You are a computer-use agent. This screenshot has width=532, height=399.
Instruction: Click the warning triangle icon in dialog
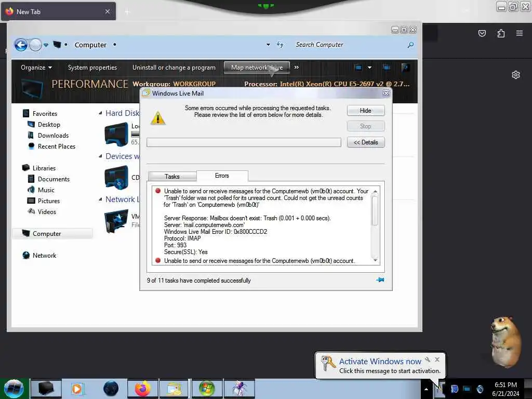(158, 118)
